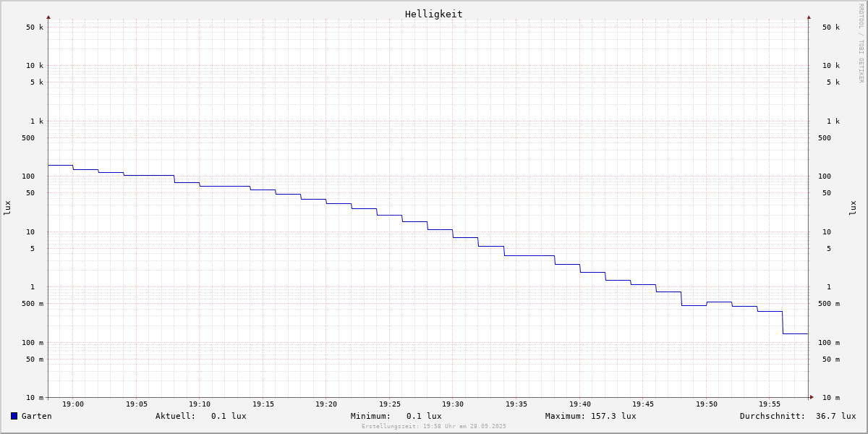
Task: Click the right axis 50 k label
Action: 831,27
